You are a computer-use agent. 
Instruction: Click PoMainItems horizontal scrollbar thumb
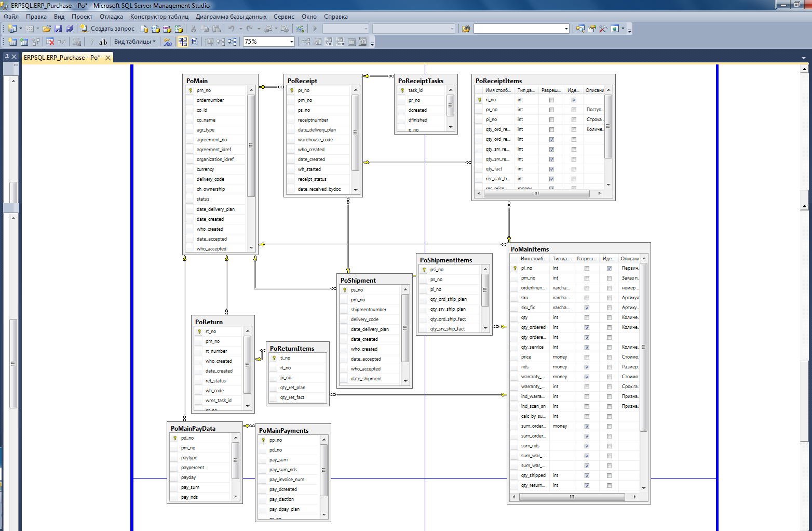572,497
